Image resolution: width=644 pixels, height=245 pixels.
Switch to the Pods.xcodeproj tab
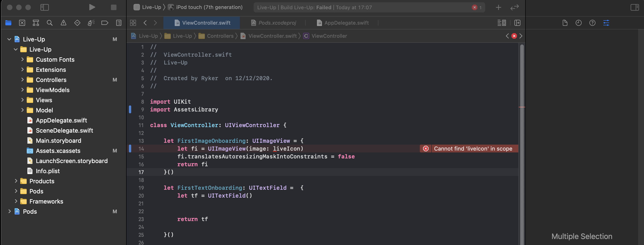click(x=277, y=23)
